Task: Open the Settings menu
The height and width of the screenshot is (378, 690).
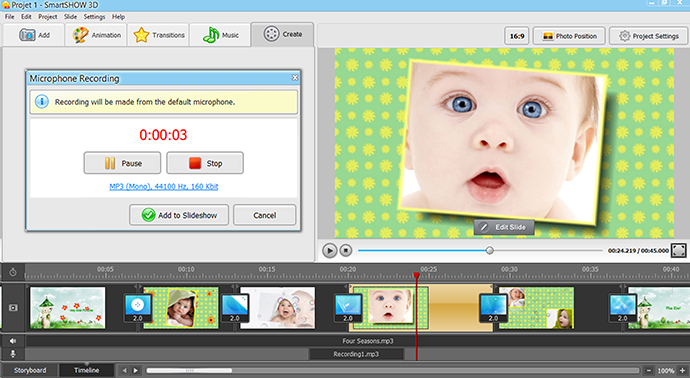Action: [x=94, y=17]
